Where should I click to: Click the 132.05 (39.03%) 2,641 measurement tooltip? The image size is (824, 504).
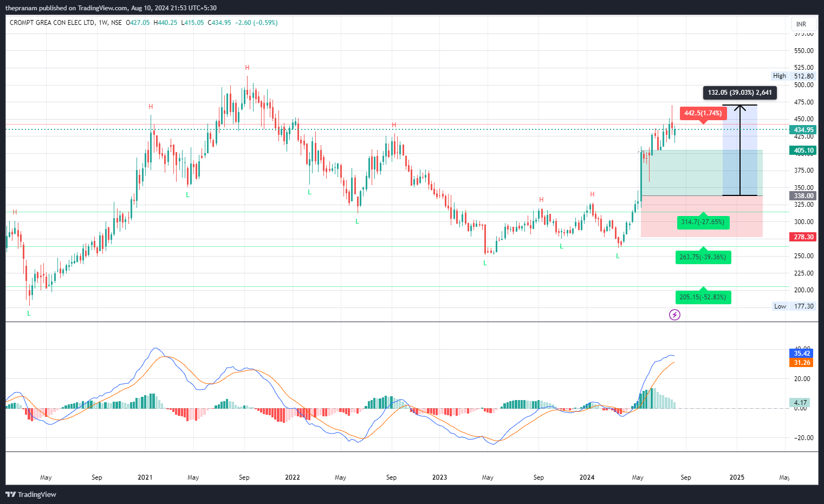[x=739, y=93]
